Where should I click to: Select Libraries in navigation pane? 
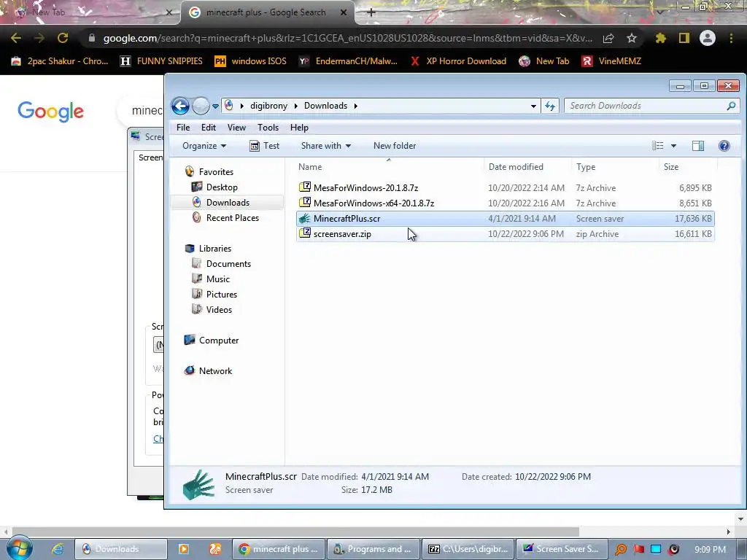coord(215,249)
